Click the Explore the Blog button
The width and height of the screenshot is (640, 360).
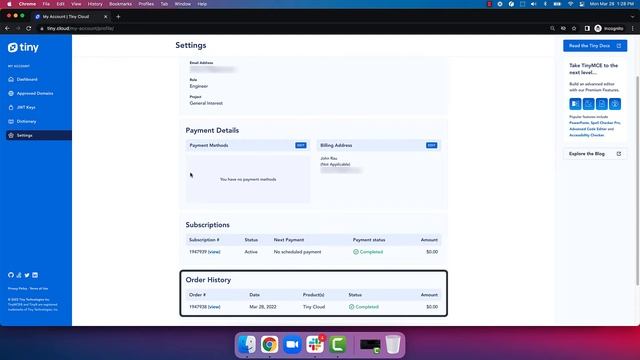tap(595, 154)
